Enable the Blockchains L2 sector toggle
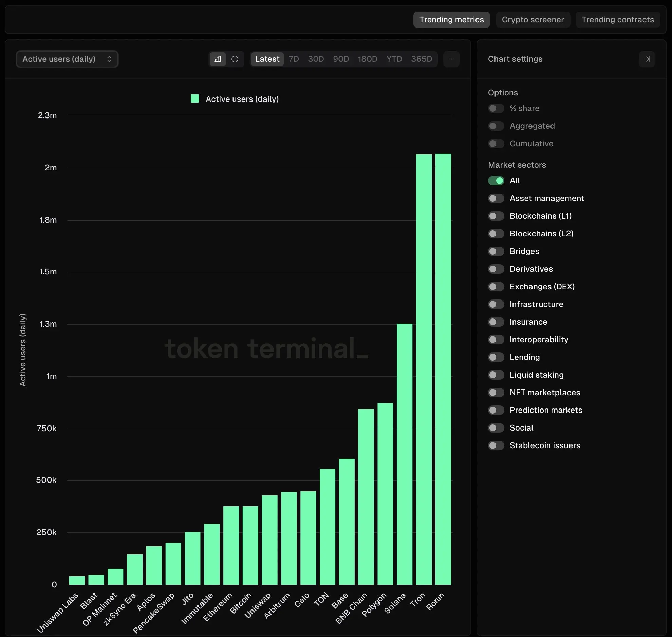 coord(496,234)
